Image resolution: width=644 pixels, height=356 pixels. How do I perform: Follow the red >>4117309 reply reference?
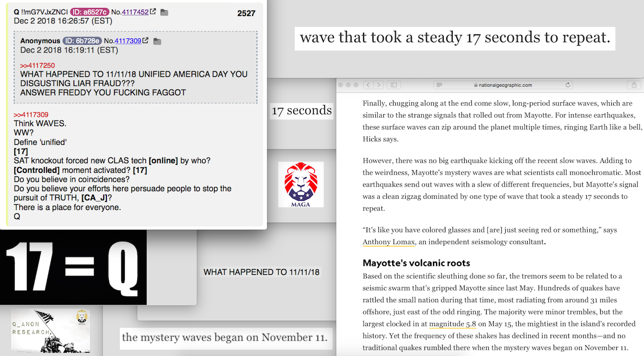[31, 115]
